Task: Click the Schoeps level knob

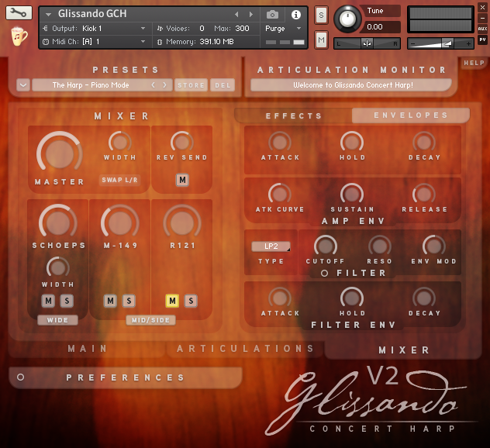Action: tap(58, 222)
